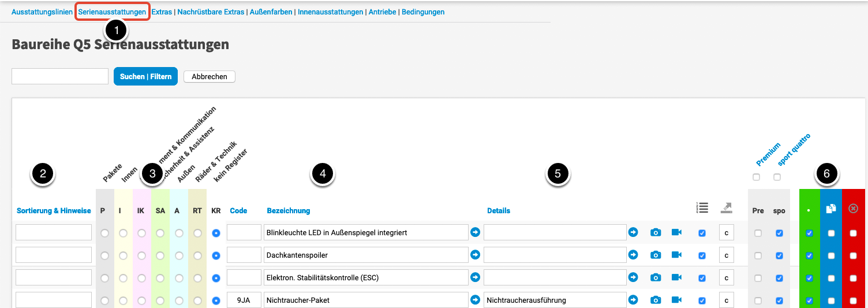Click video icon for Blinkleuchte LED row

click(x=676, y=232)
